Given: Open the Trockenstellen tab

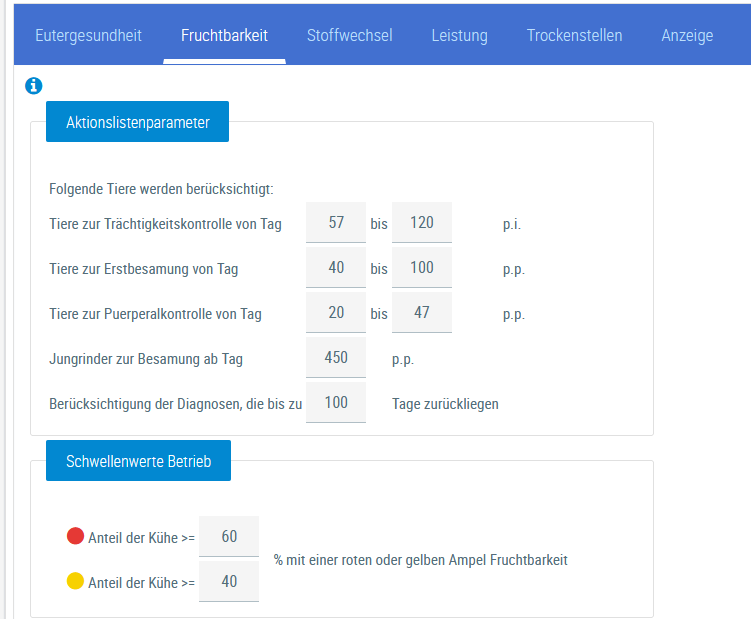Looking at the screenshot, I should [574, 36].
